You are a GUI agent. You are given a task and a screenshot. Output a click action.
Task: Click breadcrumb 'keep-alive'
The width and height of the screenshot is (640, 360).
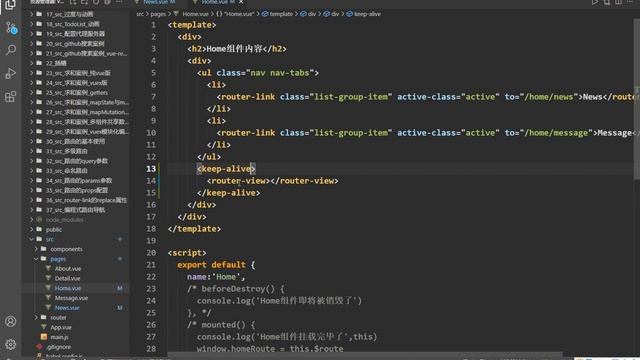[367, 14]
